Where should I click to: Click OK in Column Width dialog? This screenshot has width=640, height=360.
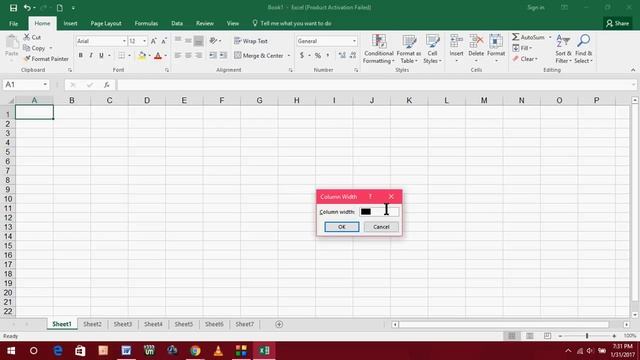click(x=342, y=227)
